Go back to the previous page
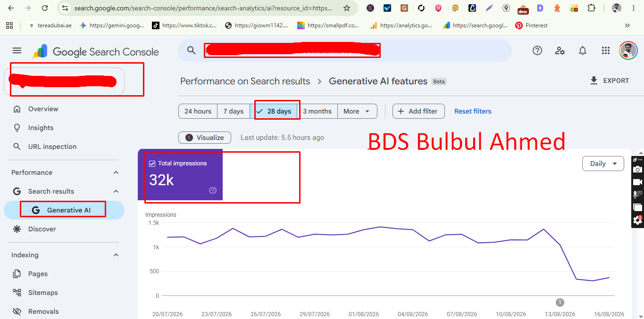Viewport: 644px width, 319px height. click(11, 8)
